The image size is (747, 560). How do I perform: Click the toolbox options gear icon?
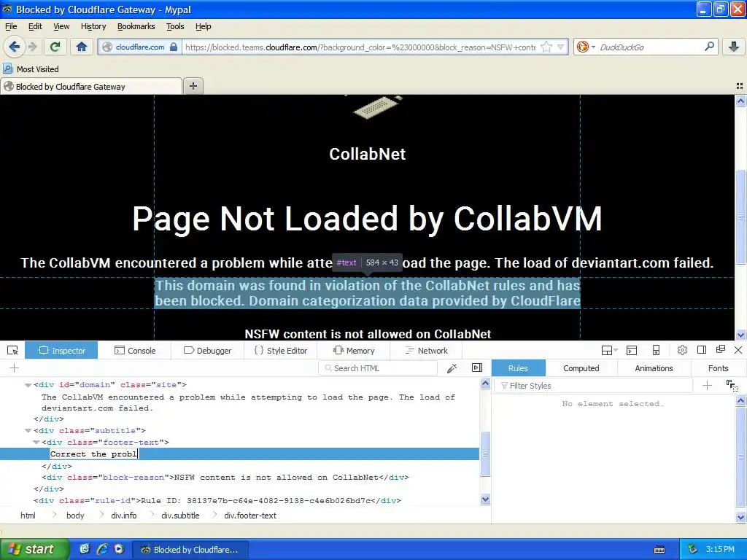click(682, 350)
